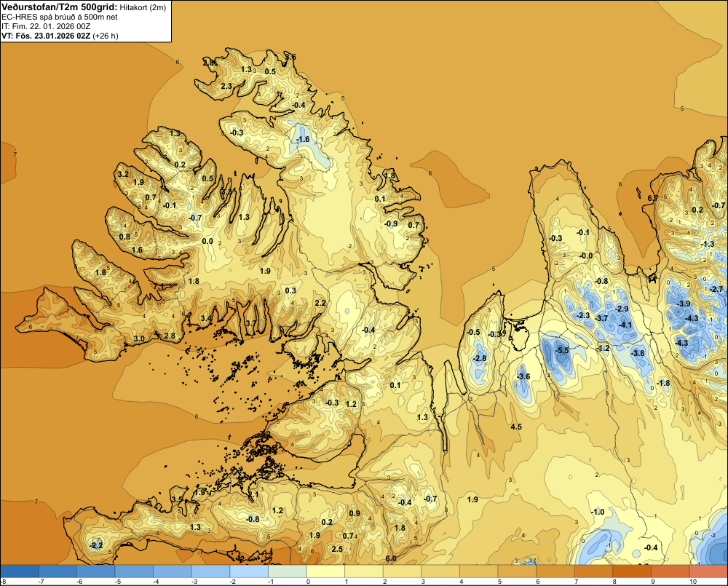The height and width of the screenshot is (586, 728).
Task: Click the legend color between -1 and 0
Action: [288, 571]
